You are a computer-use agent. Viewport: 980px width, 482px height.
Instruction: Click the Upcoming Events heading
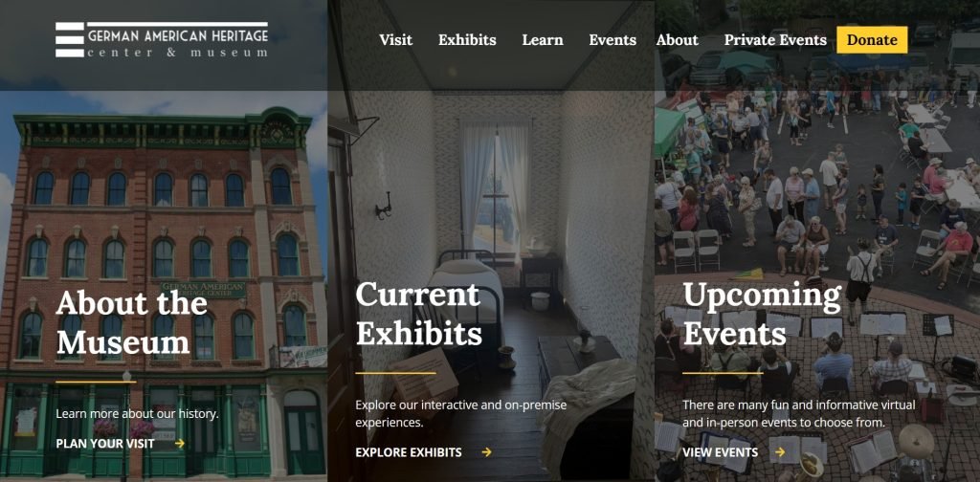762,314
